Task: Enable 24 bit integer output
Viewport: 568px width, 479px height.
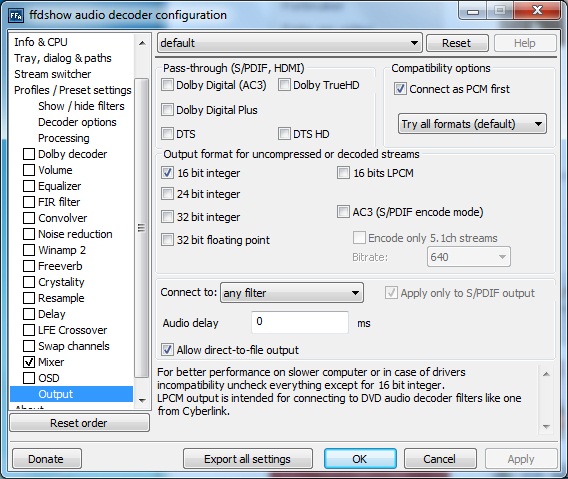Action: point(167,194)
